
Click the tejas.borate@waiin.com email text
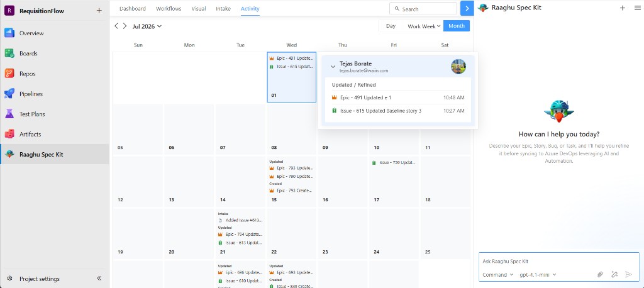[x=364, y=70]
